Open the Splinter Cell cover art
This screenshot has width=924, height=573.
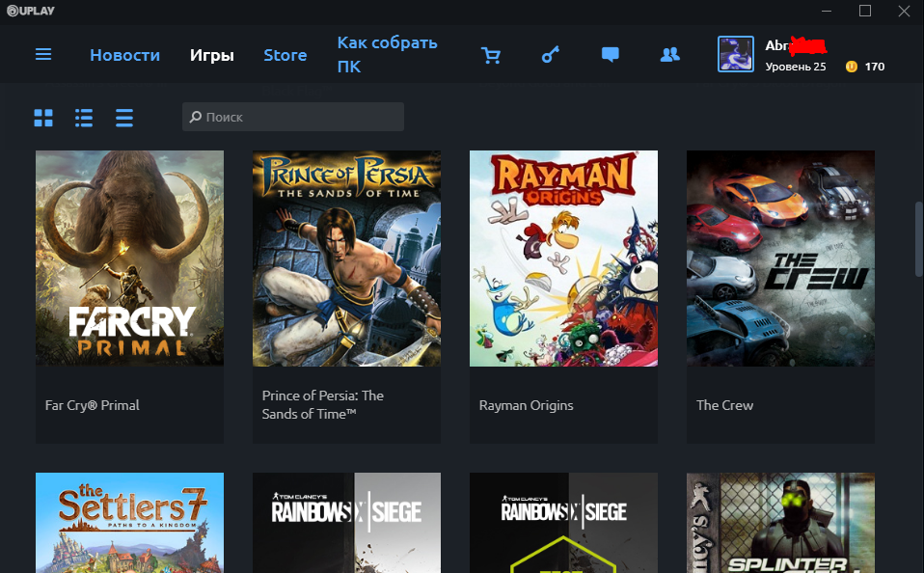pos(780,522)
